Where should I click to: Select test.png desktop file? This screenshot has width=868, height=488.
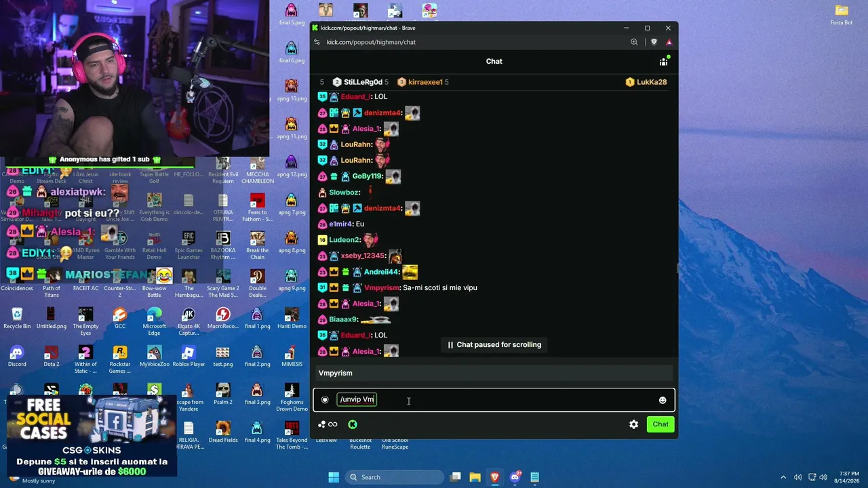coord(222,356)
